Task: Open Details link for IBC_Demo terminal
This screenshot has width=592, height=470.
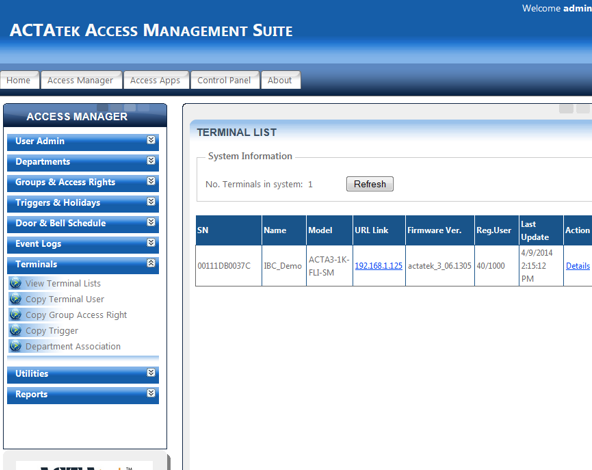Action: (578, 266)
